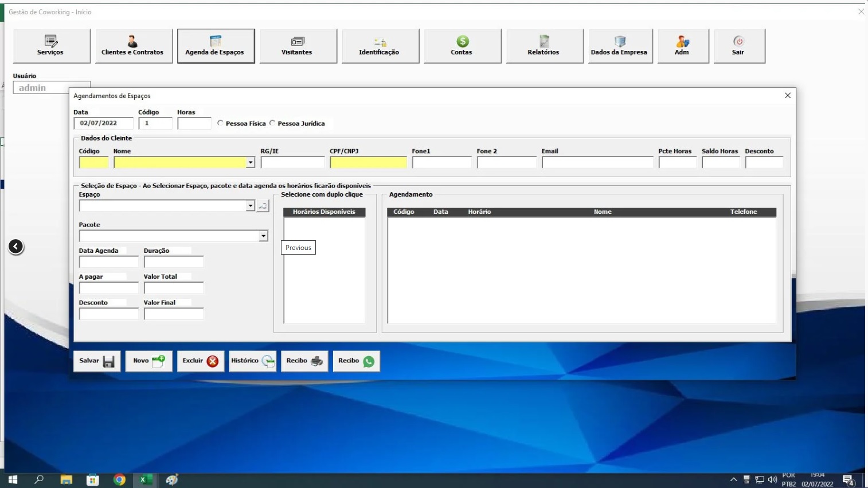
Task: Click the Email field
Action: click(597, 163)
